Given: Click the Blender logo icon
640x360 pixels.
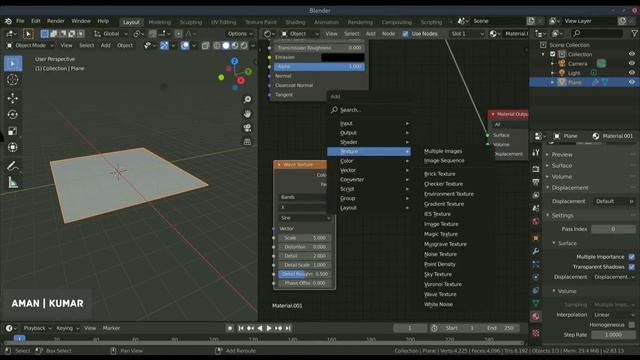Looking at the screenshot, I should [8, 21].
